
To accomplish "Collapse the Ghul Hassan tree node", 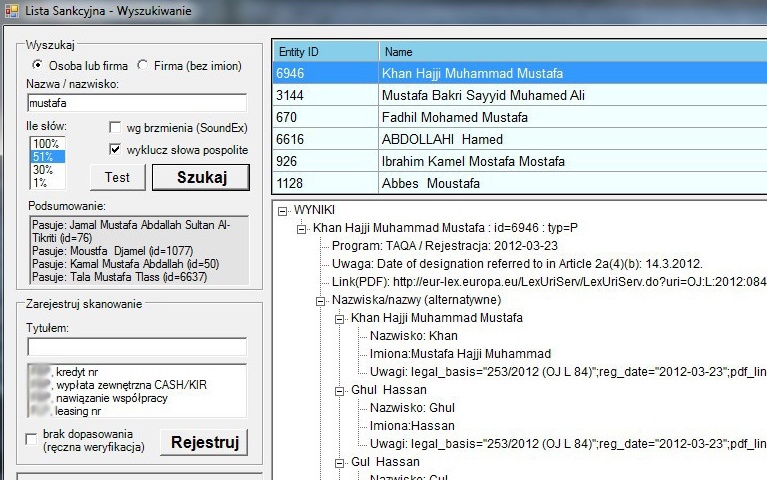I will tap(339, 390).
